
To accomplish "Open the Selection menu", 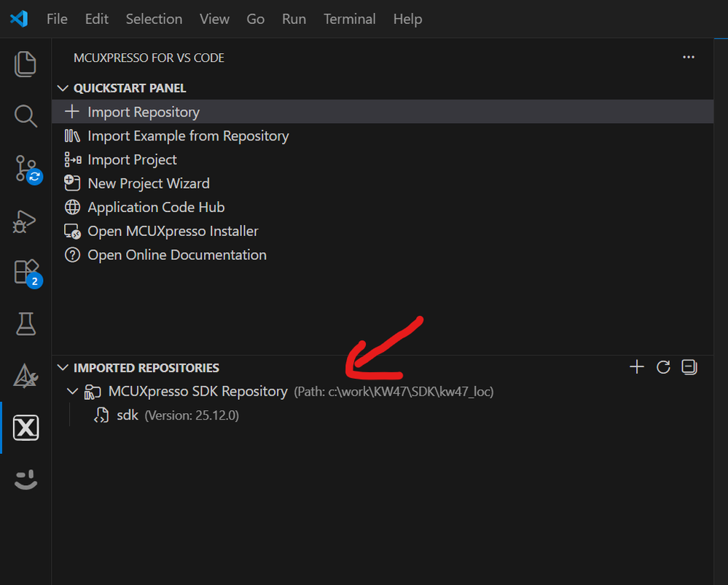I will click(x=154, y=19).
